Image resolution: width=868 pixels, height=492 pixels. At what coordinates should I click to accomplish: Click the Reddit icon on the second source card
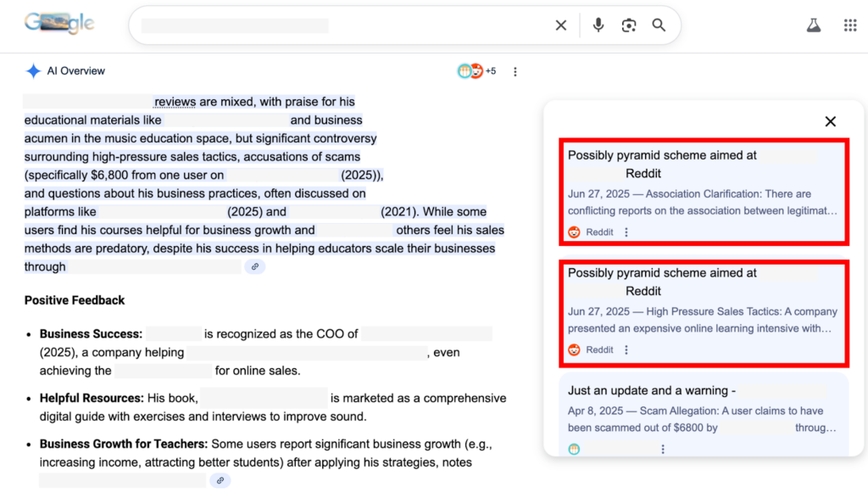575,349
